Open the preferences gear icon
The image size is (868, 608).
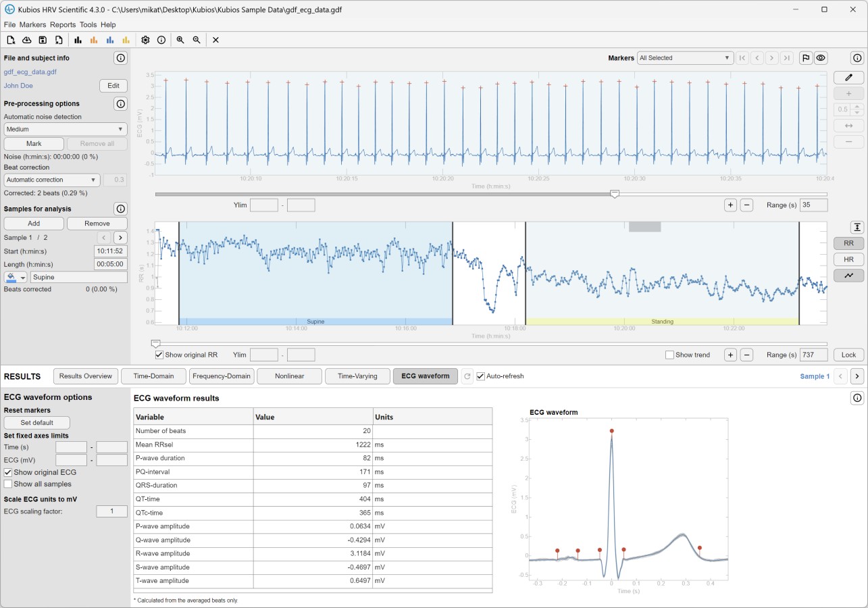[145, 40]
